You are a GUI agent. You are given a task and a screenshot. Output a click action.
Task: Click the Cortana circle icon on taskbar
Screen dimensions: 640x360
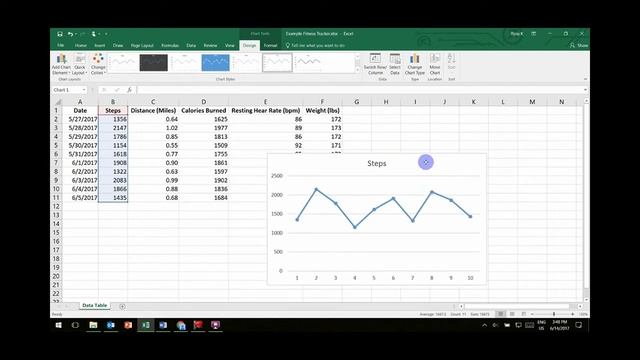pos(75,325)
